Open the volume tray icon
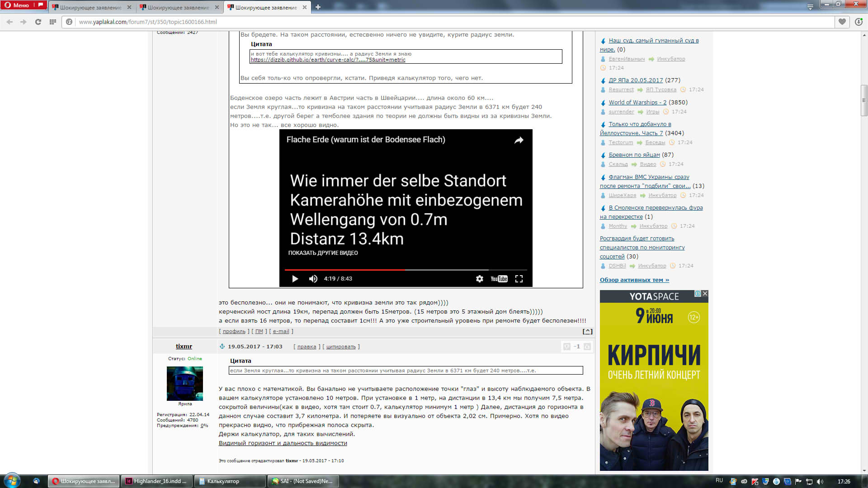Viewport: 868px width, 488px height. (x=820, y=481)
